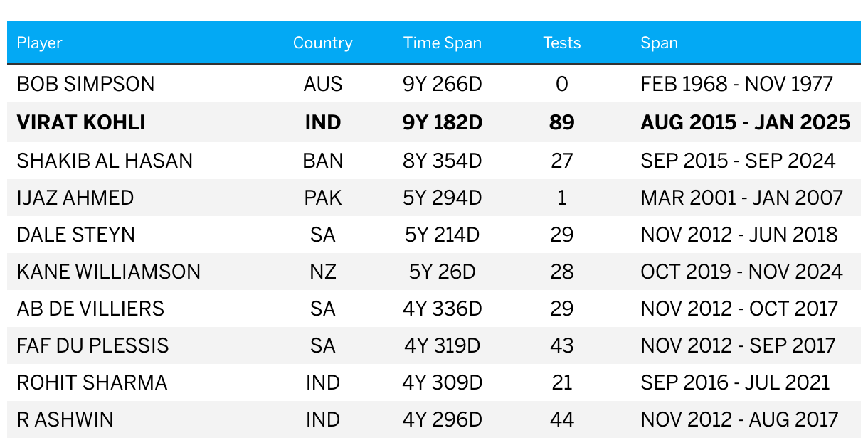The image size is (868, 445).
Task: Select the SHAKIB AL HASAN row name
Action: click(105, 161)
